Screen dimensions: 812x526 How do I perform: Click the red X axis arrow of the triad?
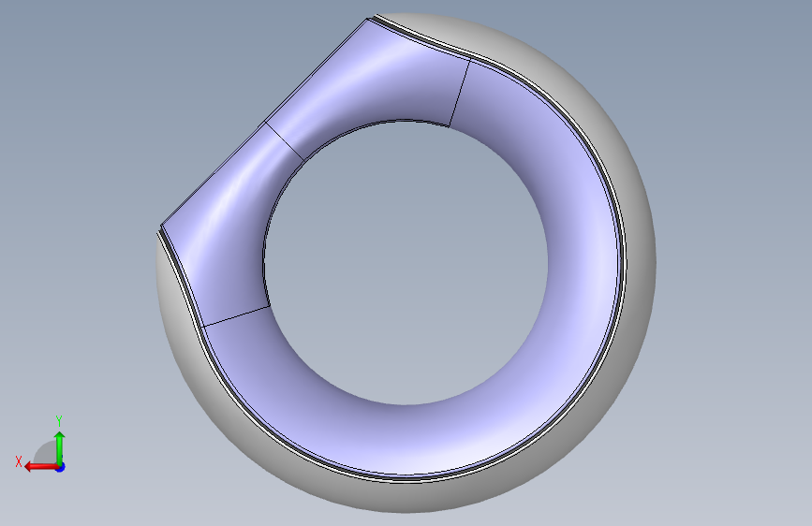(x=40, y=467)
